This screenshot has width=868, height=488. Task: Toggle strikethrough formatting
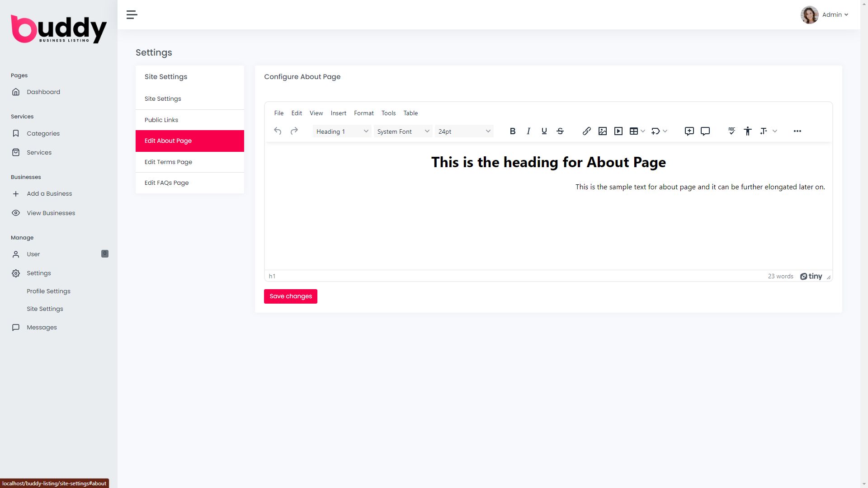[560, 131]
